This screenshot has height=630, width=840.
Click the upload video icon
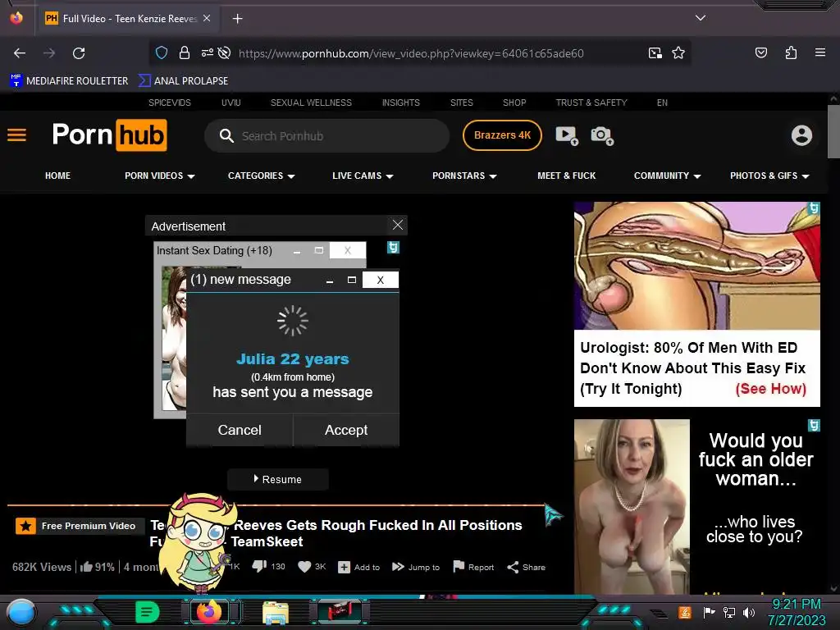[567, 135]
